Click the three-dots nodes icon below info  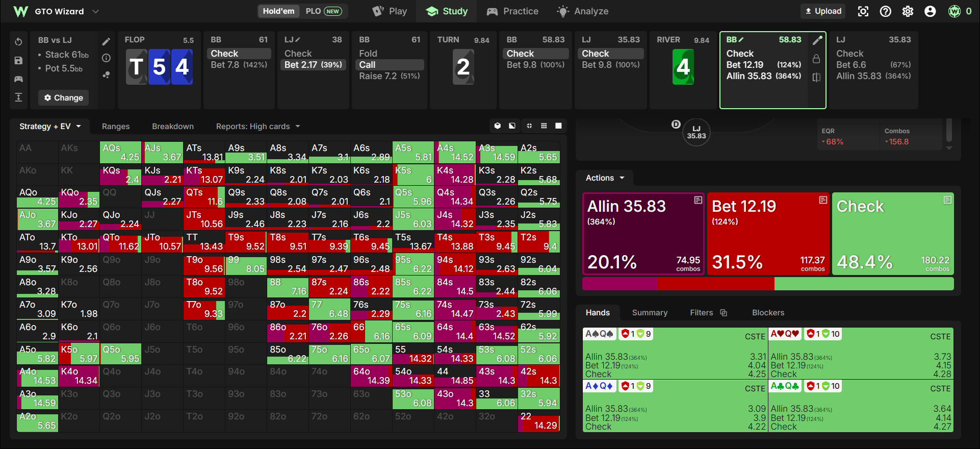coord(106,74)
